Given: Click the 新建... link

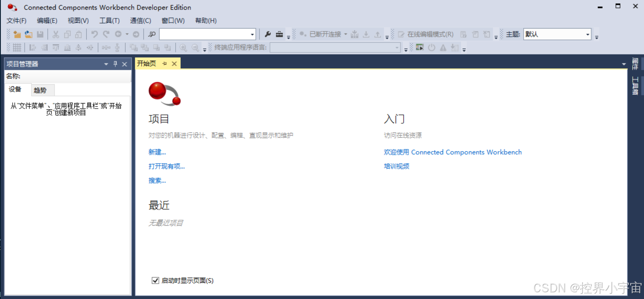Looking at the screenshot, I should coord(157,152).
